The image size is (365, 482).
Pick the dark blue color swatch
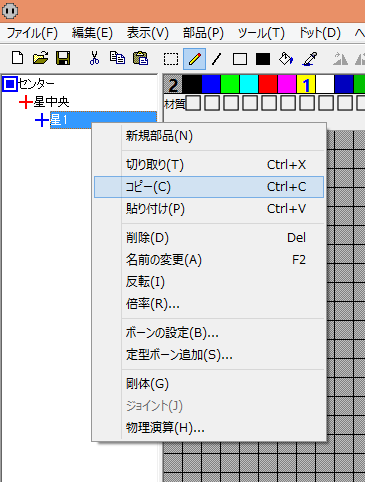344,84
